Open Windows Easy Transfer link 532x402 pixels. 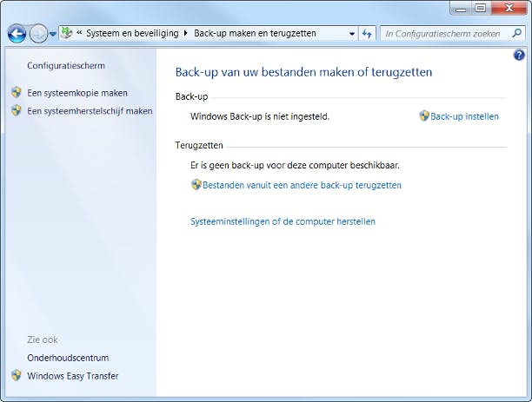point(73,376)
